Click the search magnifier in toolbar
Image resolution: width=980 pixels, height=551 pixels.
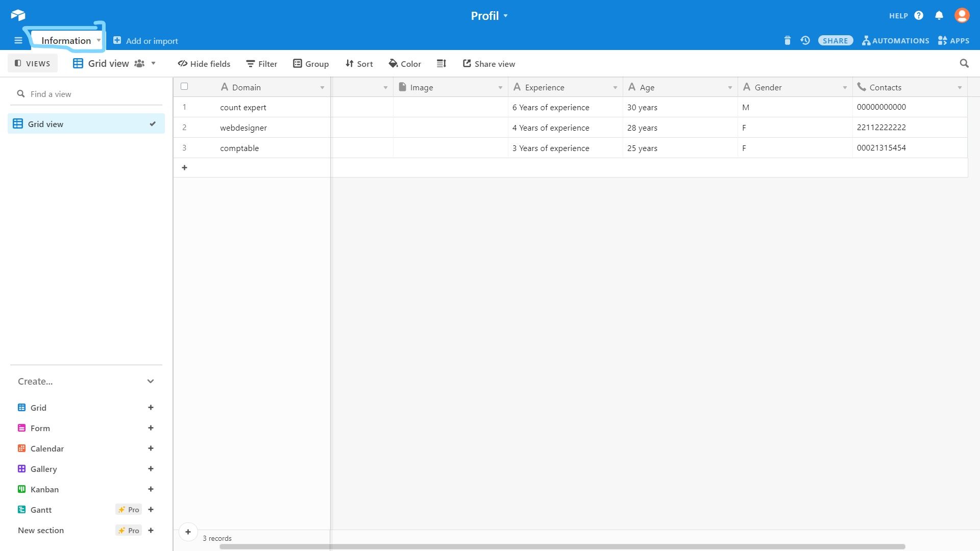click(x=964, y=63)
